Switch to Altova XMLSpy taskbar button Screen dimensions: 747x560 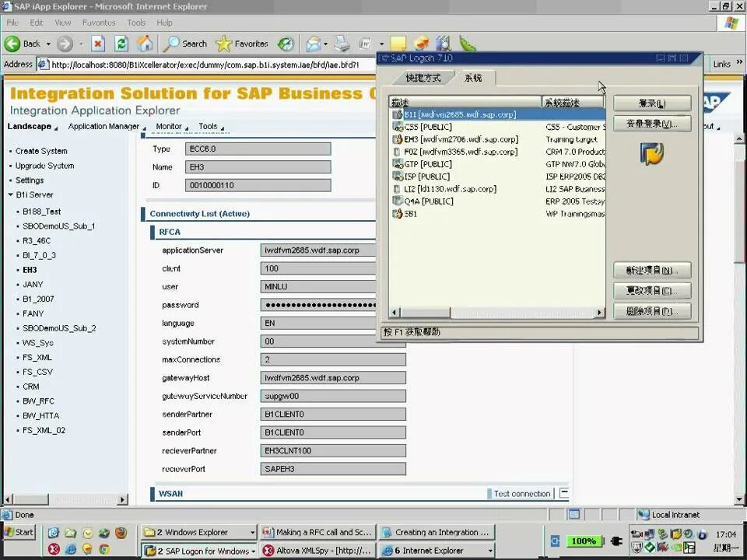coord(318,551)
